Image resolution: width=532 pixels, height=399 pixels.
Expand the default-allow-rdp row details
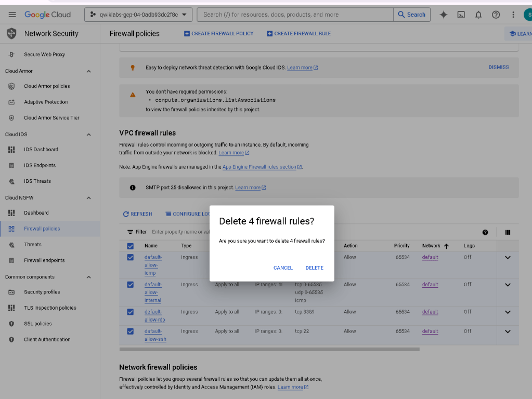pos(508,312)
